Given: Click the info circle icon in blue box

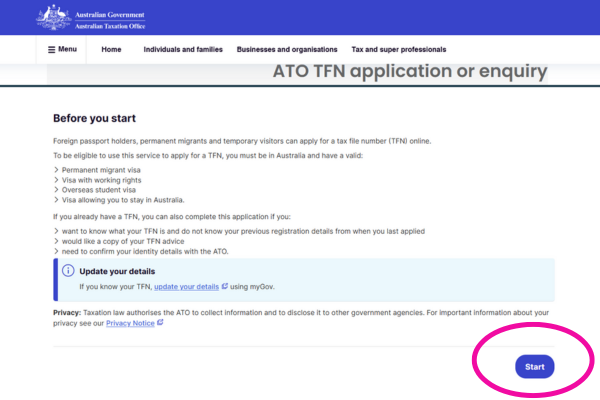Looking at the screenshot, I should 68,271.
